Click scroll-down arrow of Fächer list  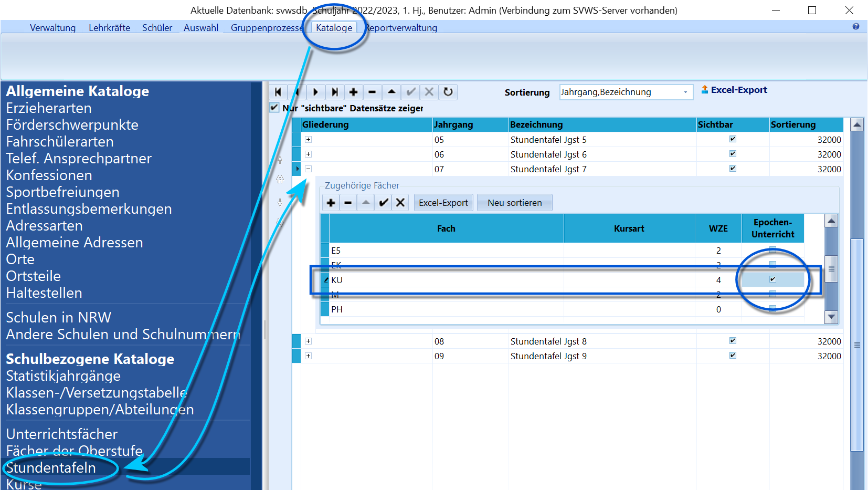(x=831, y=317)
